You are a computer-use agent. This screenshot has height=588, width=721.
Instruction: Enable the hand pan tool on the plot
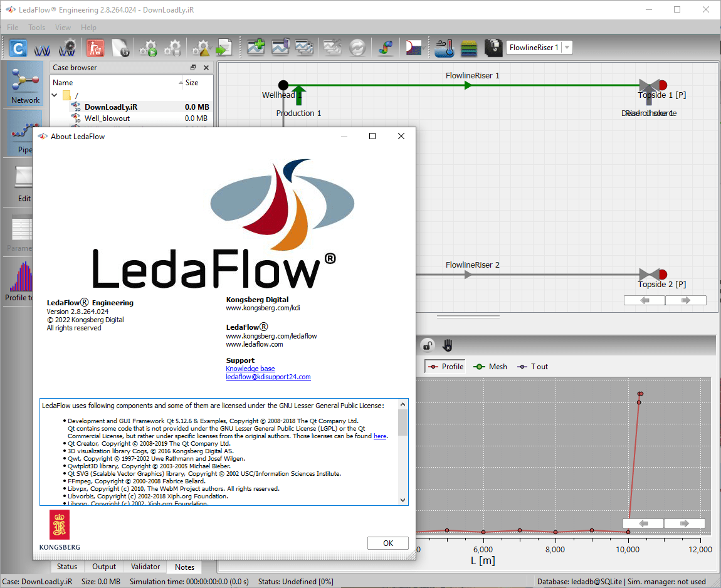tap(447, 345)
